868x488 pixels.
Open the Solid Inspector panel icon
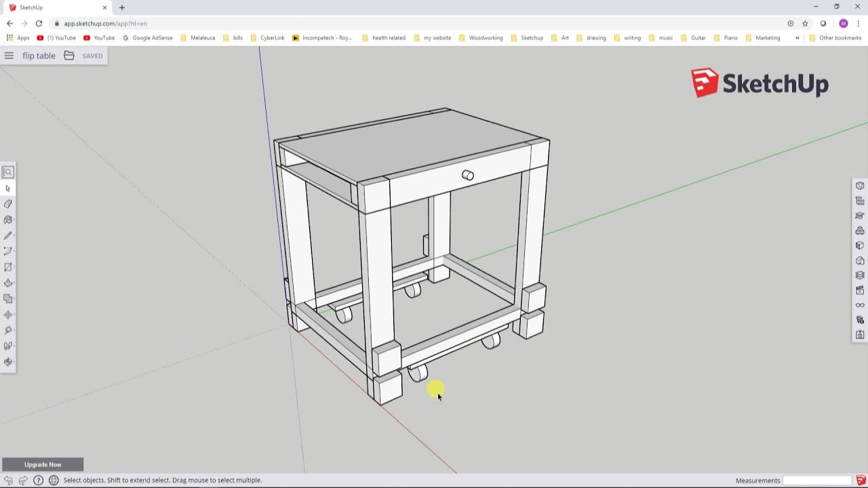(860, 335)
